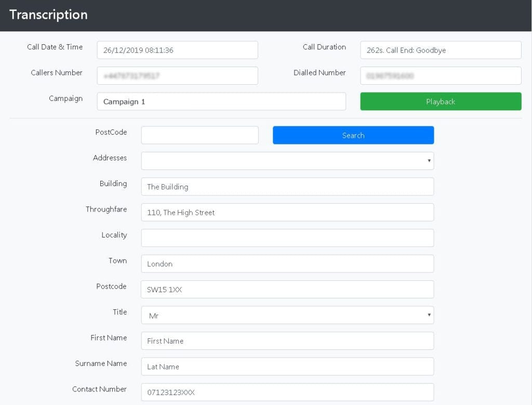Click the Surname Name input field
The width and height of the screenshot is (532, 405).
tap(287, 366)
